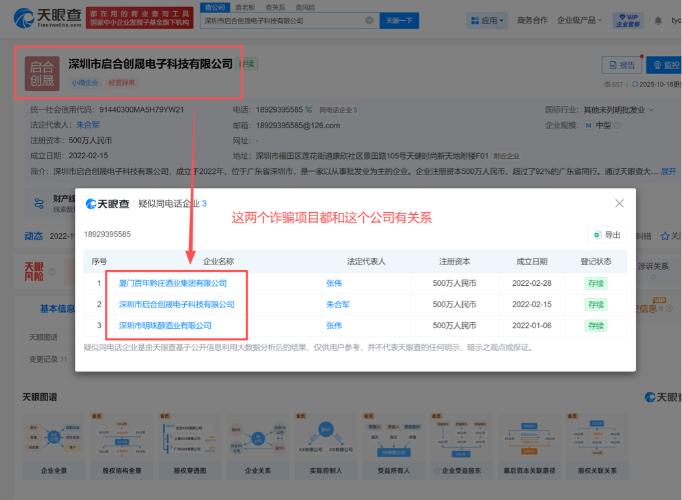Viewport: 682px width, 500px height.
Task: Click the 动态 link on the left
Action: click(x=33, y=236)
